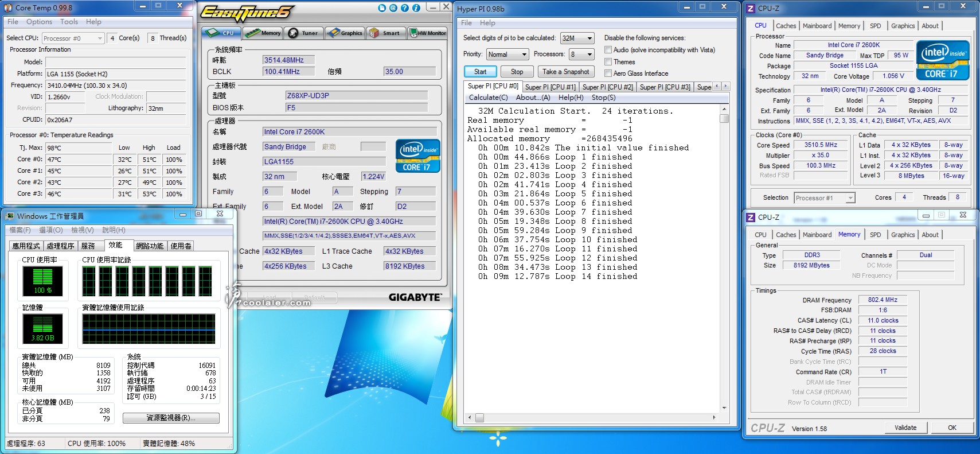Click the Windows Task Manager title bar icon
Image resolution: width=980 pixels, height=454 pixels.
tap(10, 216)
